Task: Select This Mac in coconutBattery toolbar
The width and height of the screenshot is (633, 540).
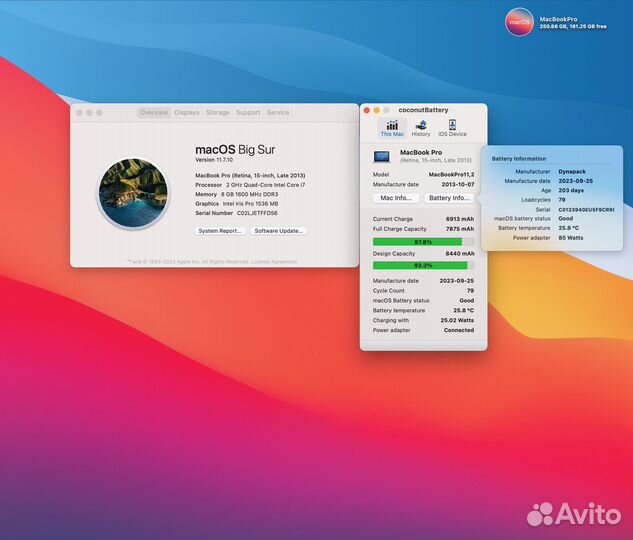Action: tap(392, 128)
